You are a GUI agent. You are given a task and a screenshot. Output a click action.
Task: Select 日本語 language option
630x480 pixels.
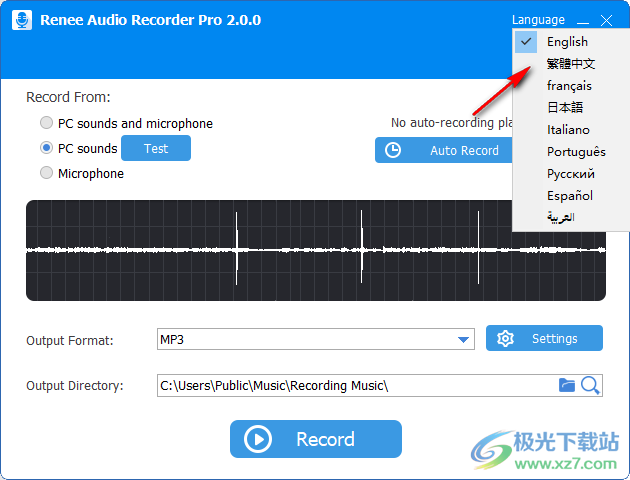tap(571, 108)
